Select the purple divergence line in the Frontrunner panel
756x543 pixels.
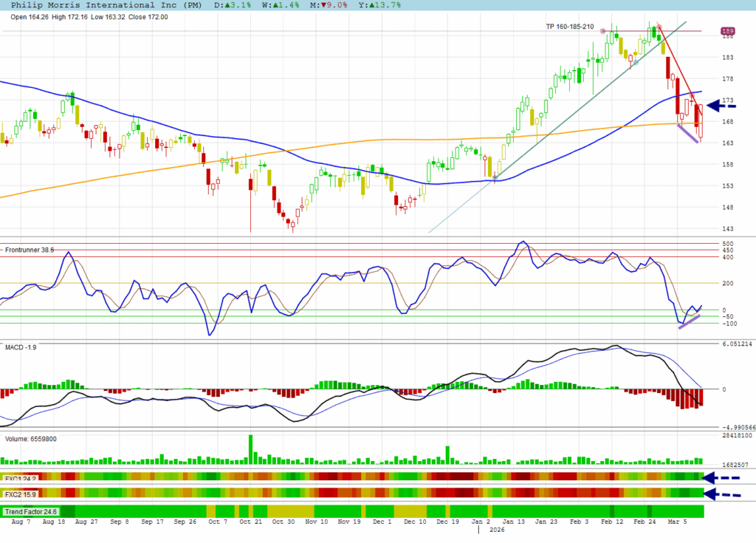(x=690, y=322)
